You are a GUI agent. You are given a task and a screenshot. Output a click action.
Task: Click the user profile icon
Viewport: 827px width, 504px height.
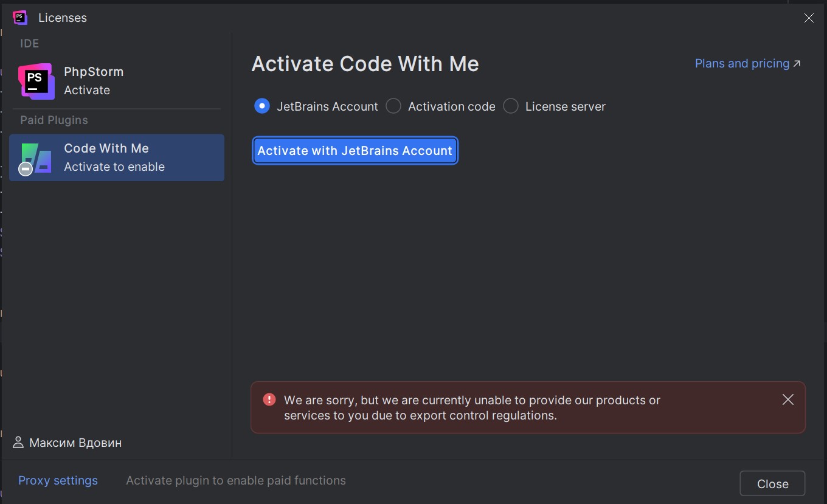point(19,443)
